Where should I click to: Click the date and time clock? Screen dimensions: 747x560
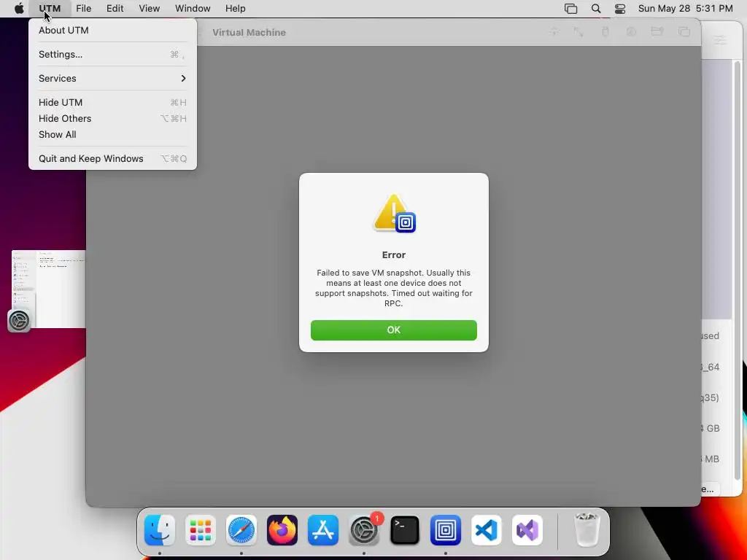click(685, 9)
